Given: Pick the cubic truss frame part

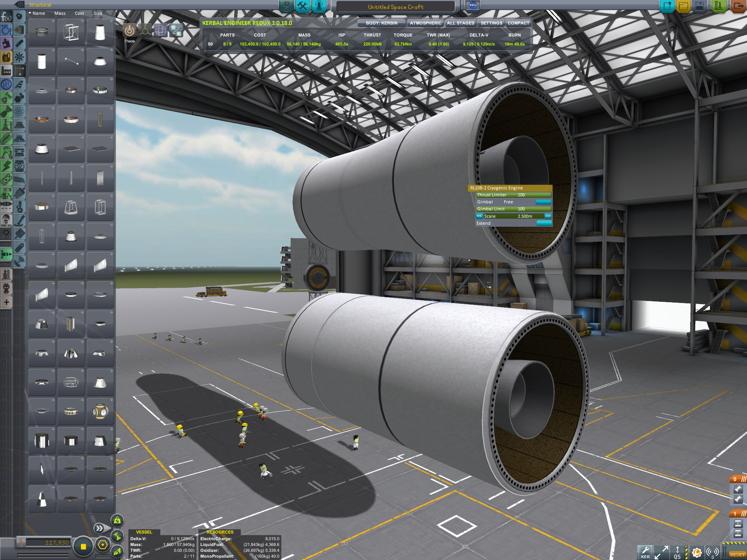Looking at the screenshot, I should click(71, 32).
